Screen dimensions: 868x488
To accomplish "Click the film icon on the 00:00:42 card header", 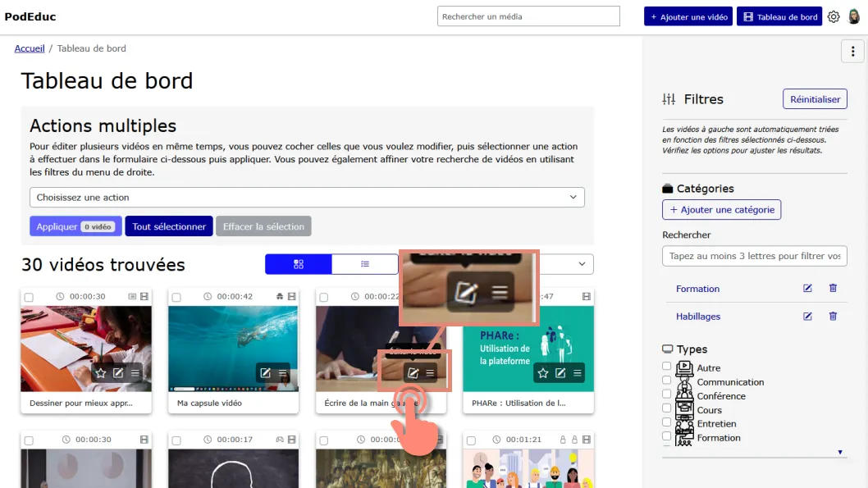I will pos(292,297).
